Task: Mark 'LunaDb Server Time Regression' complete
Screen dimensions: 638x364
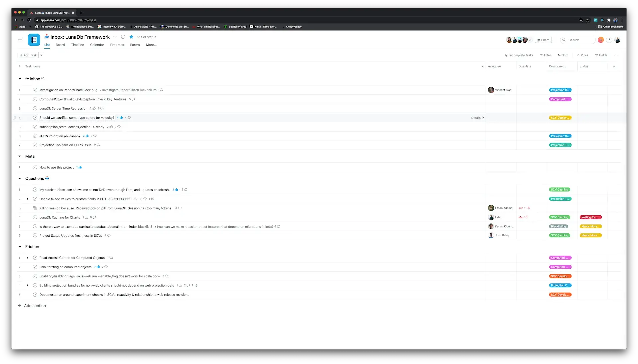Action: point(35,109)
